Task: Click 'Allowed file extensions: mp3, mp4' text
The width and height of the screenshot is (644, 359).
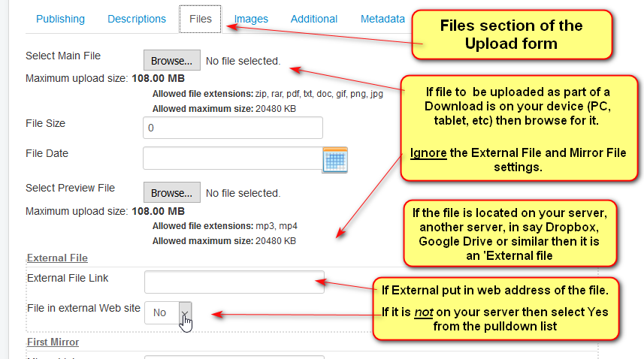Action: (x=225, y=226)
